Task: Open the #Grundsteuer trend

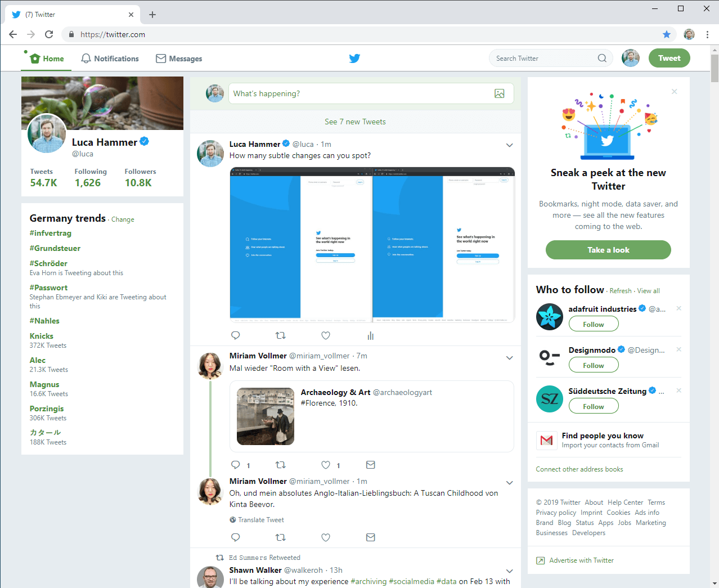Action: pyautogui.click(x=55, y=248)
